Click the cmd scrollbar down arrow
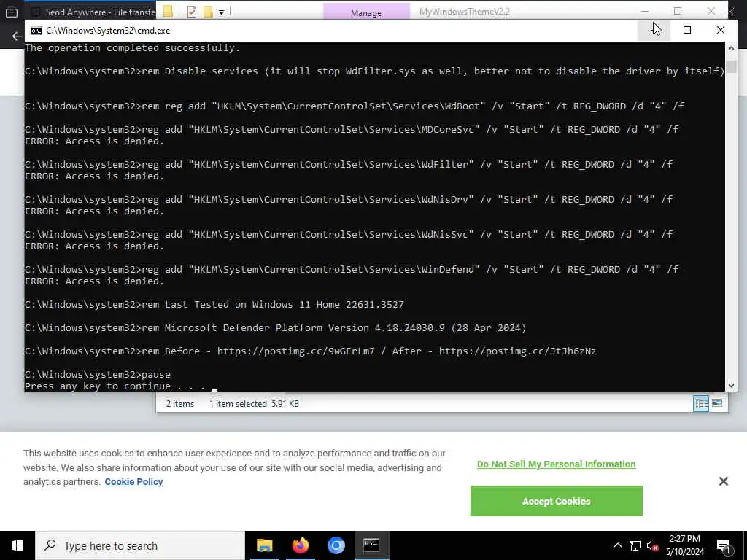The image size is (747, 560). [x=731, y=386]
